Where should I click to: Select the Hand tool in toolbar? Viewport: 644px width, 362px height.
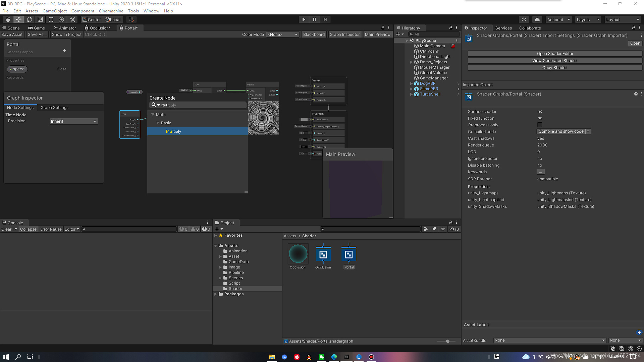8,19
